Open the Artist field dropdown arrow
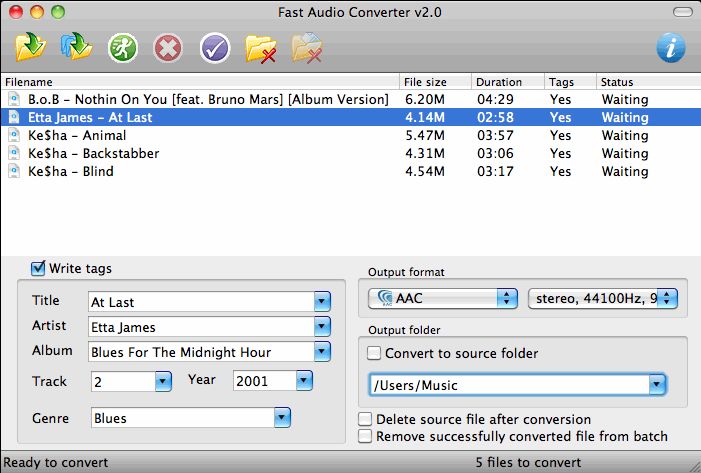The height and width of the screenshot is (473, 701). pyautogui.click(x=322, y=327)
